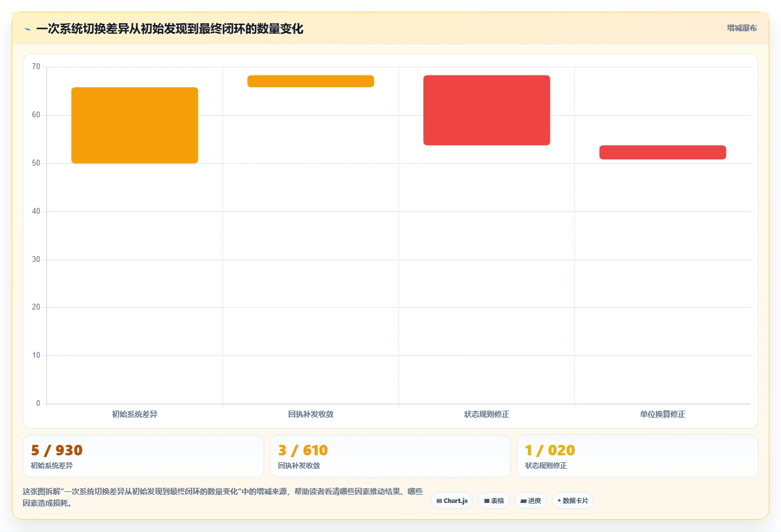Click y-axis tick value 0
The image size is (781, 532).
[38, 404]
